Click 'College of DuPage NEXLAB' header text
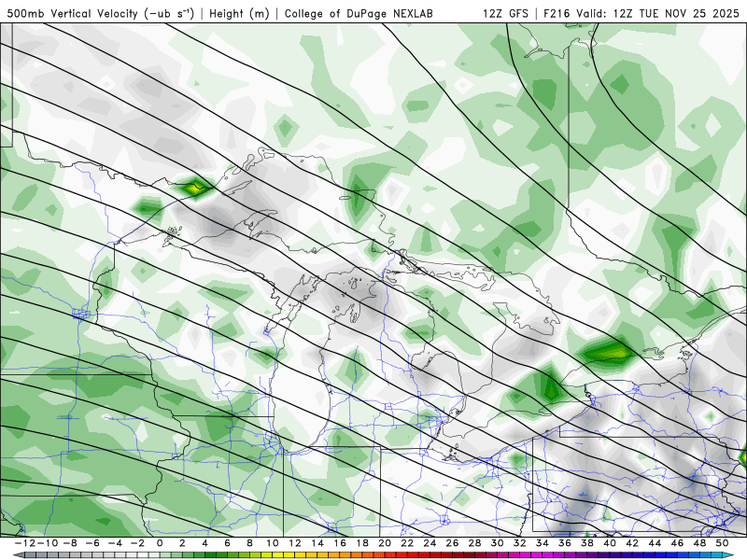Screen dimensions: 747x560 (359, 14)
